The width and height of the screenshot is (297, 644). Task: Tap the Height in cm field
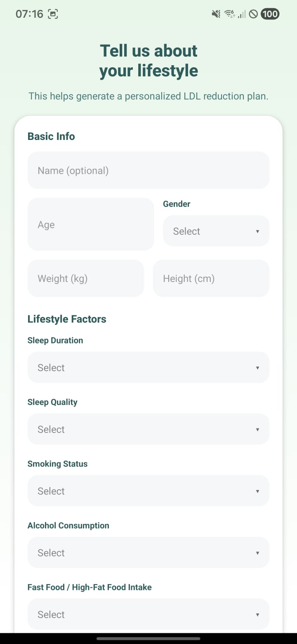tap(211, 278)
